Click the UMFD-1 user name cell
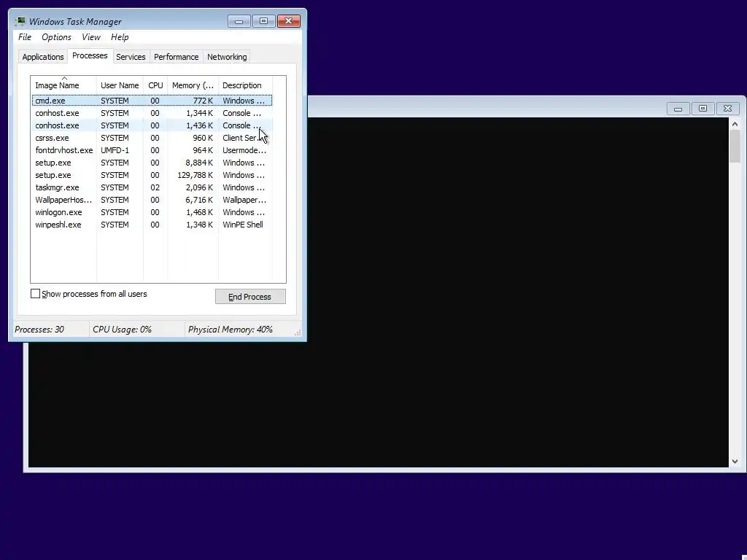 [x=115, y=150]
